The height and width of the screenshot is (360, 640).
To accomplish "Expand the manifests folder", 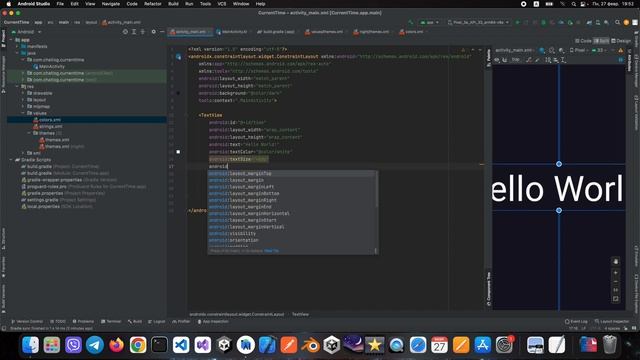I will pyautogui.click(x=17, y=47).
